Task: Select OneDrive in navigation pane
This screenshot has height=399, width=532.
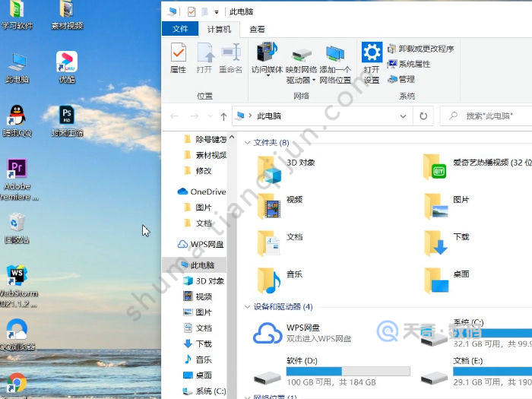Action: [x=201, y=192]
